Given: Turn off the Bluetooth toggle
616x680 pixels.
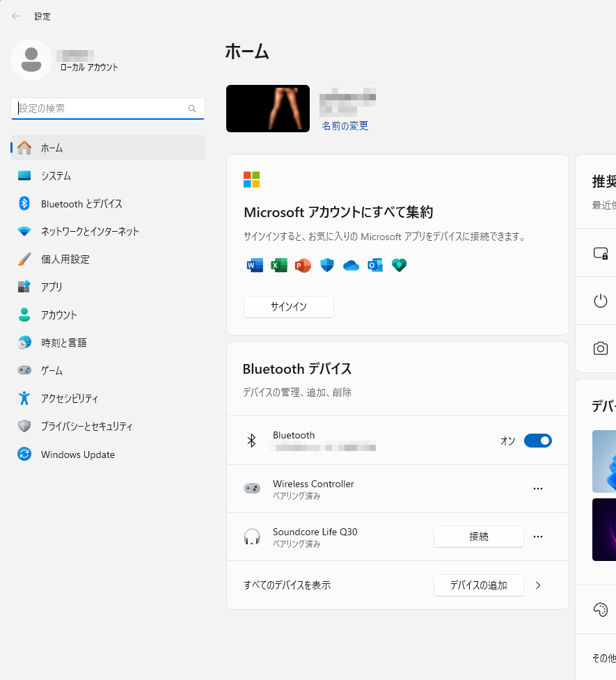Looking at the screenshot, I should tap(537, 441).
